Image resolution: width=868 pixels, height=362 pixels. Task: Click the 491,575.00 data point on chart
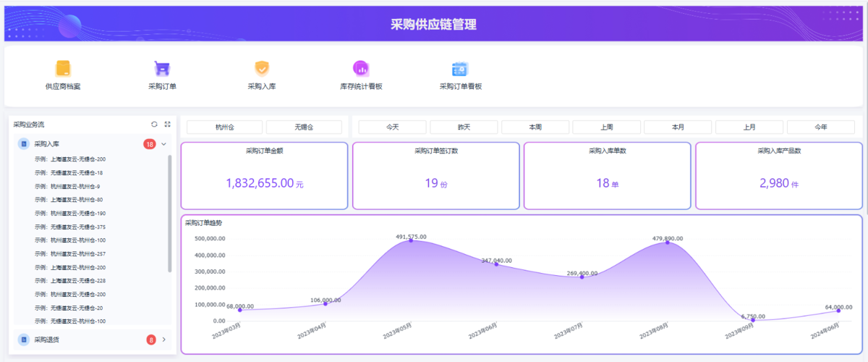[411, 240]
